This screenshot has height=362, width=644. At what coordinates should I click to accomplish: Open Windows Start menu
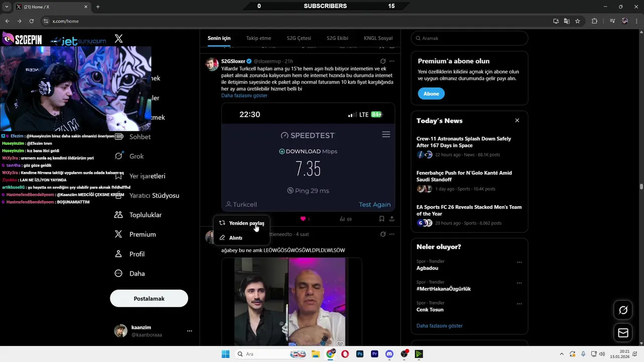pyautogui.click(x=225, y=354)
